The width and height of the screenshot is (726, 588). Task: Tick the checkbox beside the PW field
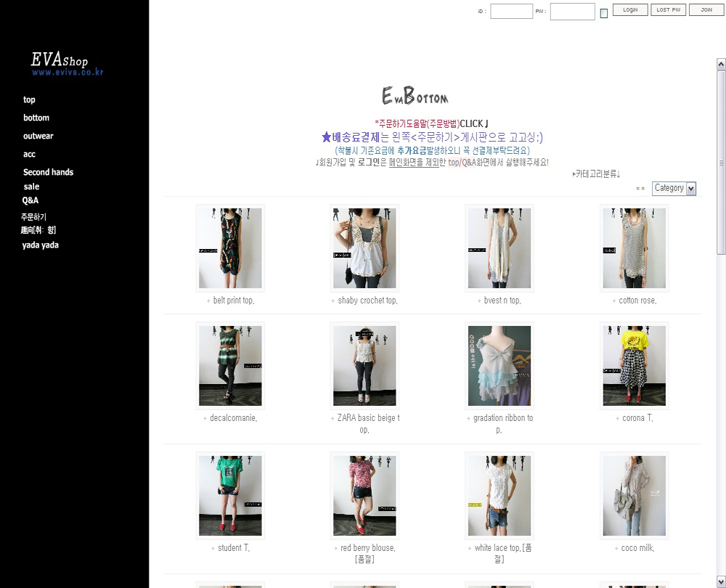604,13
